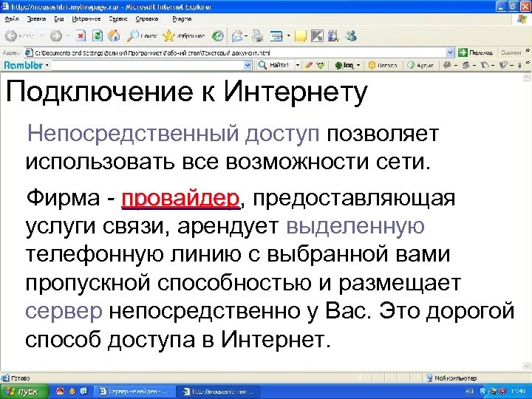Click the word выделенную
Viewport: 532px width, 399px height.
(355, 225)
